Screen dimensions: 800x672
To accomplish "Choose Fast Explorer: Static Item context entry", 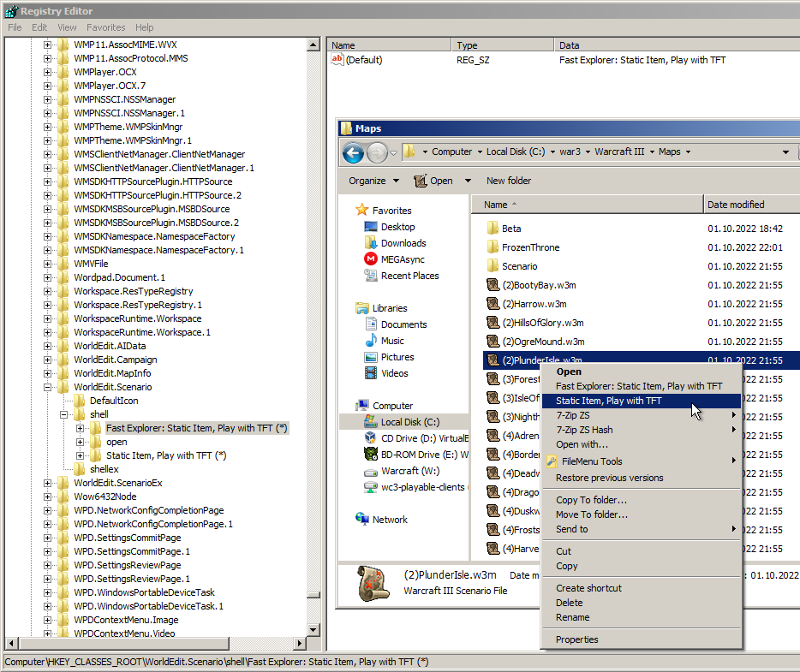I will [641, 386].
